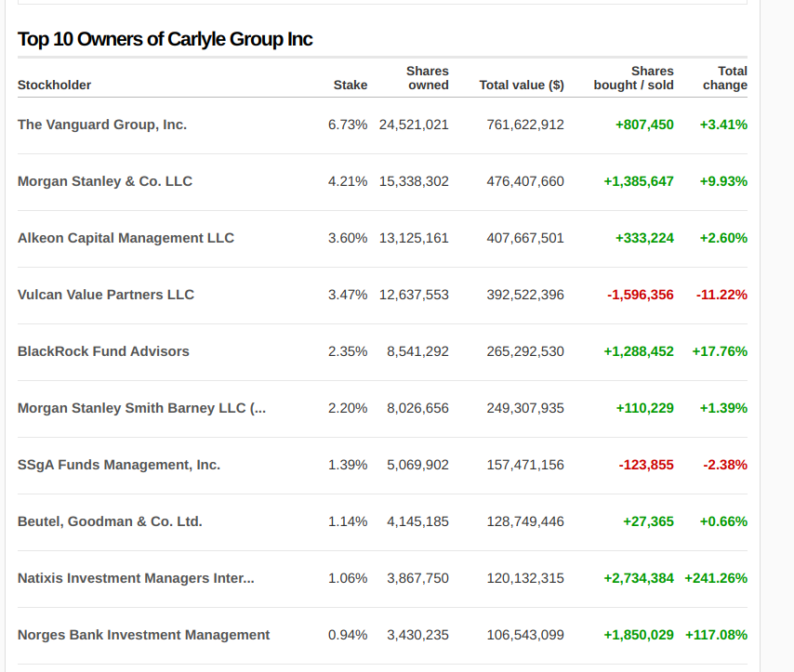Select the +9.93% total change cell
The image size is (794, 672).
(723, 181)
